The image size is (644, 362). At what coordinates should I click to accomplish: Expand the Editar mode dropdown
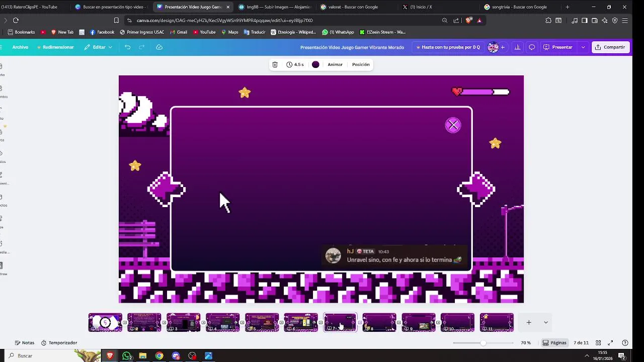(99, 47)
